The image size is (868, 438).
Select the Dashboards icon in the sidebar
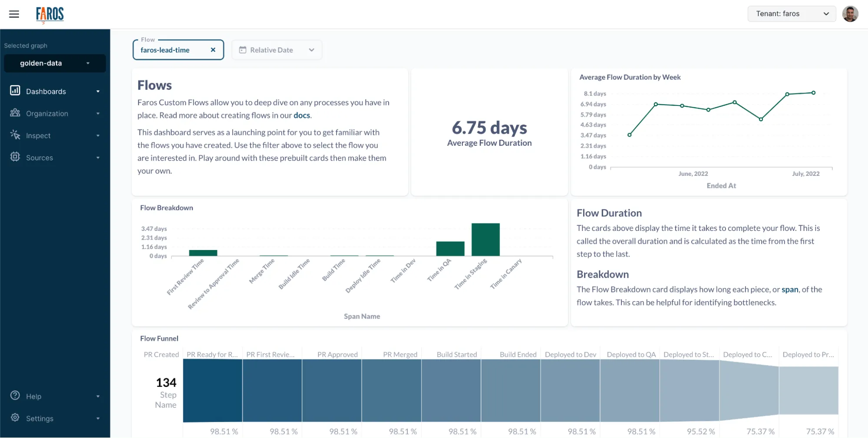tap(15, 91)
